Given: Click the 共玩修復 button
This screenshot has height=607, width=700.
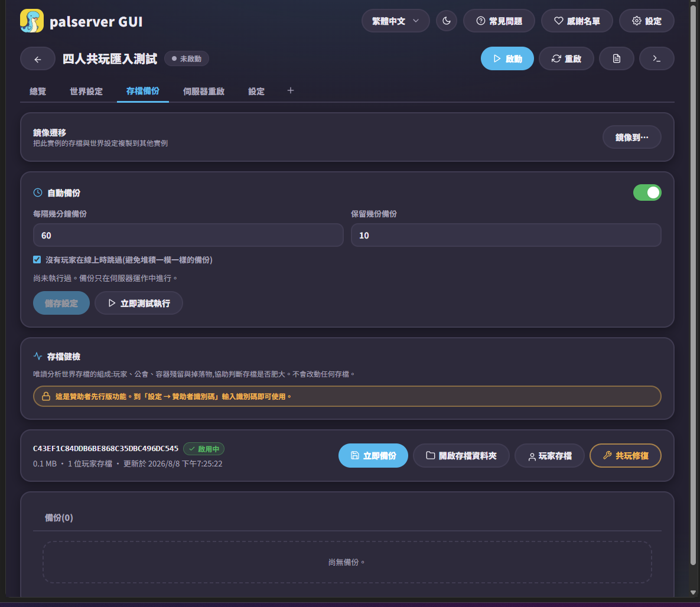Looking at the screenshot, I should (x=626, y=456).
